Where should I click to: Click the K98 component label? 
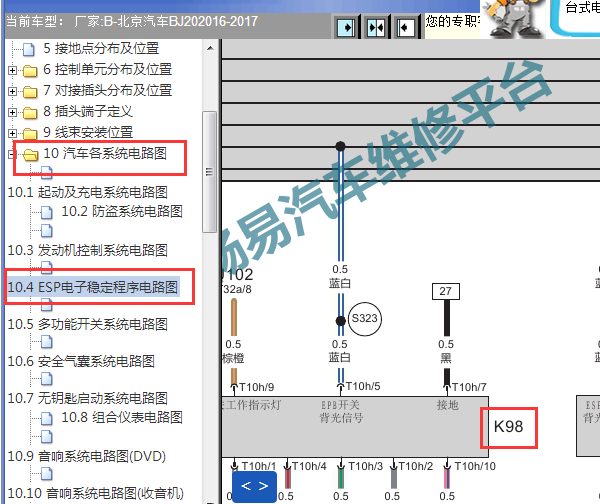[x=508, y=427]
